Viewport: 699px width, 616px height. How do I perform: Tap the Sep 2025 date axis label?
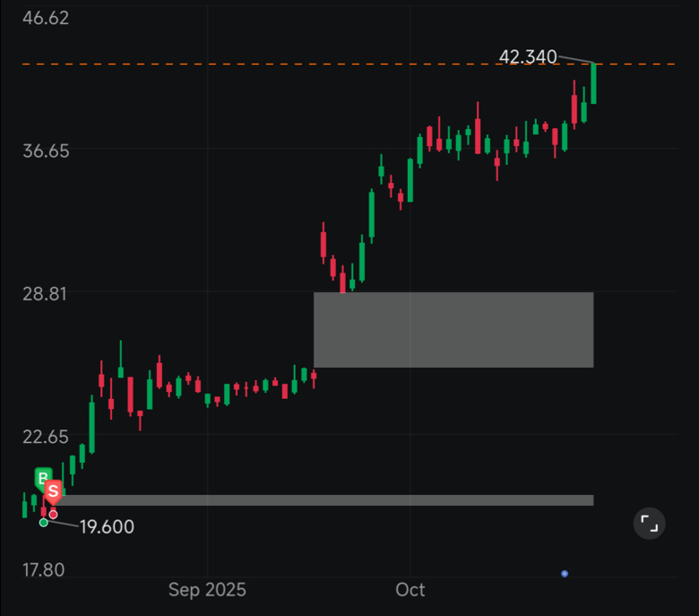[x=207, y=590]
